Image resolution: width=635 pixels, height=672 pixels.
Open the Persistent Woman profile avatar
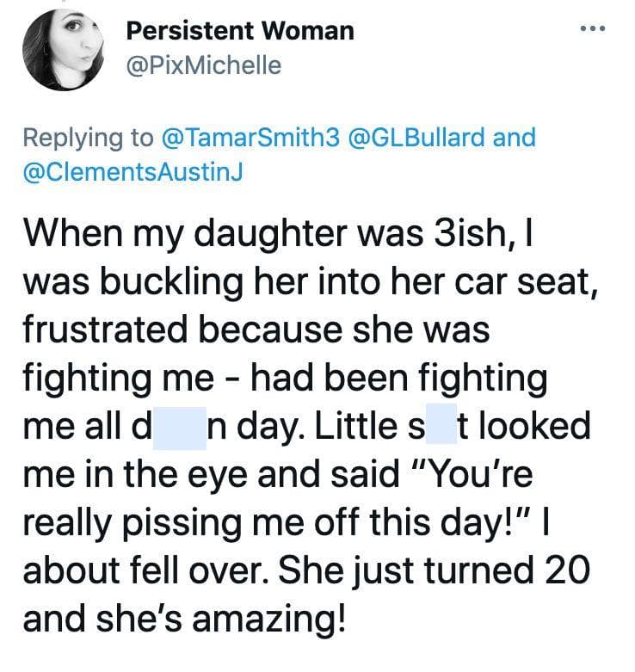click(x=64, y=50)
